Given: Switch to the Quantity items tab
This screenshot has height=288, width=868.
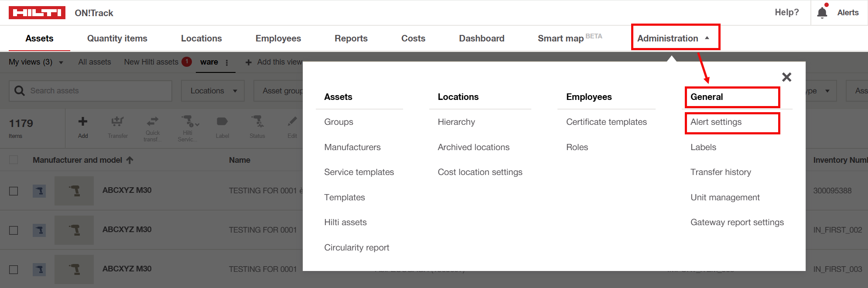Looking at the screenshot, I should coord(117,38).
